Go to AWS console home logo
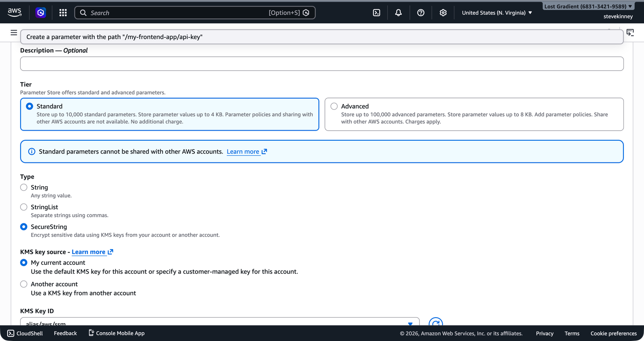The width and height of the screenshot is (644, 341). point(14,12)
